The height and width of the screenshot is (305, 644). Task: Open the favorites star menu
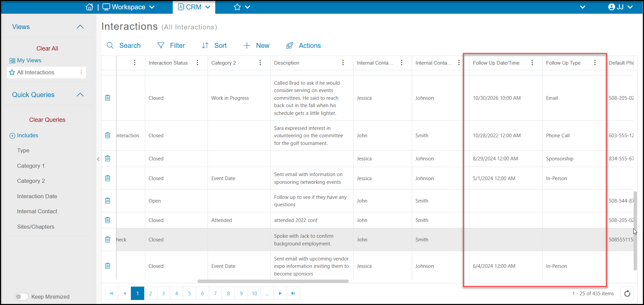point(242,7)
